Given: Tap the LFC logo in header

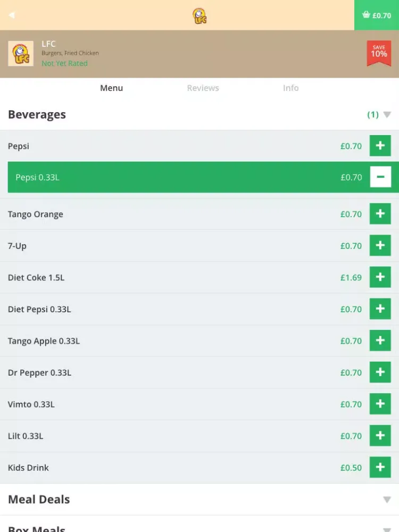Looking at the screenshot, I should (199, 15).
